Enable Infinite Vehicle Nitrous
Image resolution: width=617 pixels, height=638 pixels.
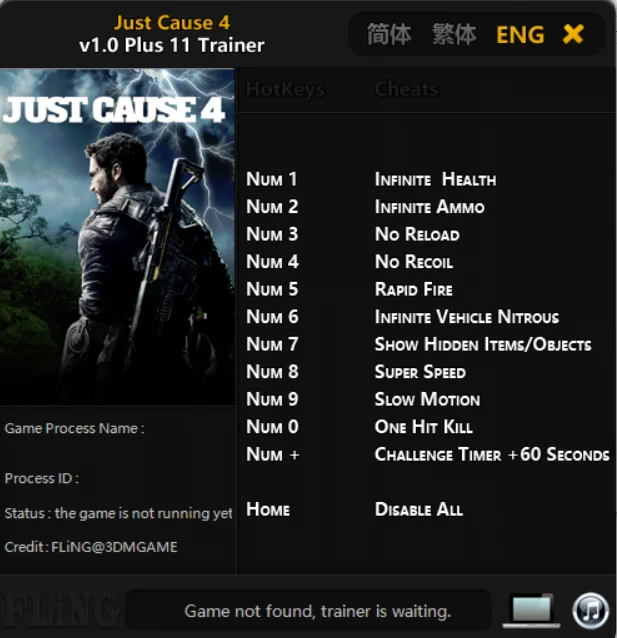[466, 317]
